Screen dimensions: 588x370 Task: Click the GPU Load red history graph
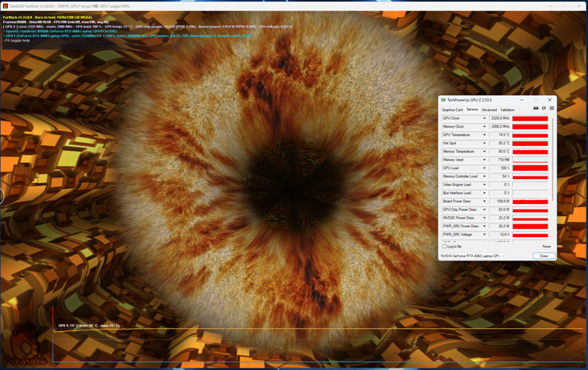[530, 168]
